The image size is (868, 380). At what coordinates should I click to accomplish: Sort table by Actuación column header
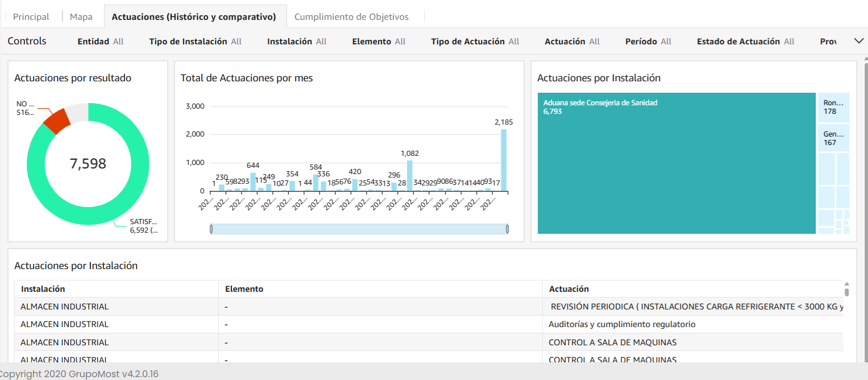click(x=568, y=289)
